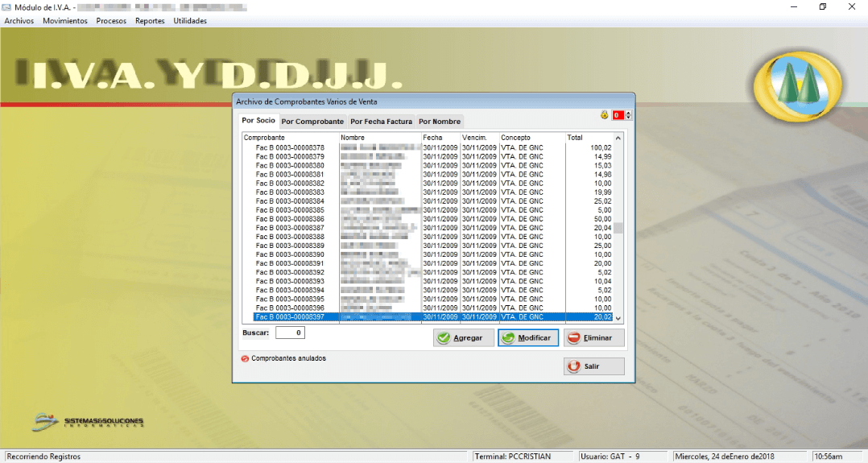868x463 pixels.
Task: Minimize the Módulo de I.V.A. window
Action: (x=794, y=7)
